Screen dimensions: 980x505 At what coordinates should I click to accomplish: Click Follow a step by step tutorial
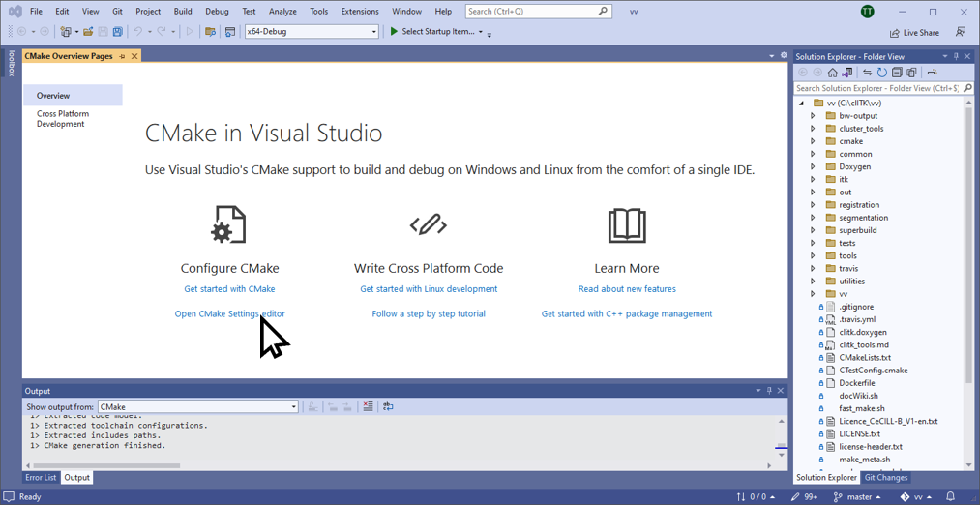pos(429,313)
